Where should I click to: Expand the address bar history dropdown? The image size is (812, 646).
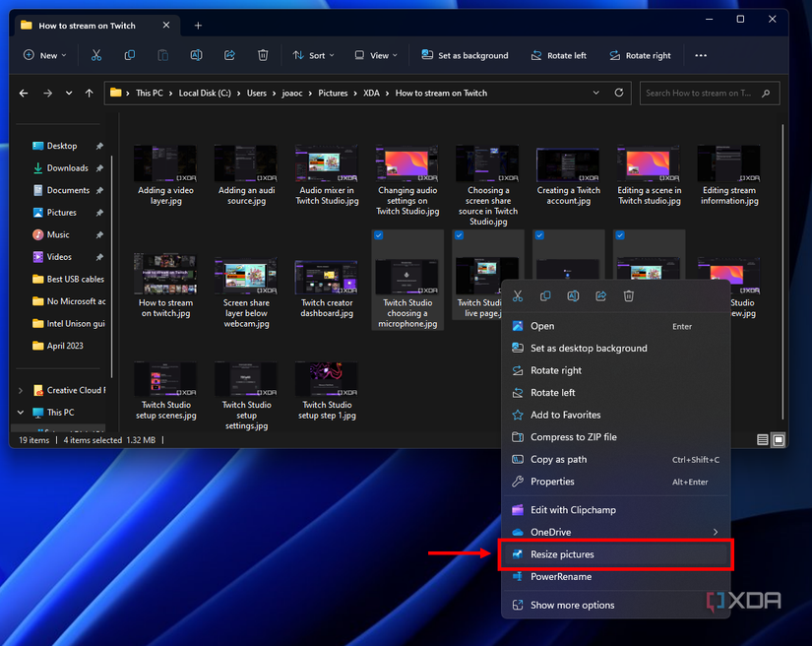[596, 93]
